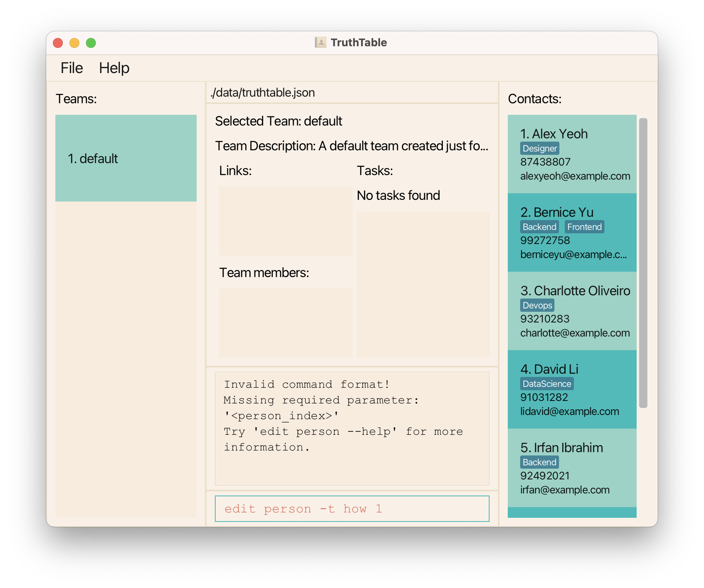Select contact '4. David Li'
Image resolution: width=704 pixels, height=588 pixels.
click(572, 389)
